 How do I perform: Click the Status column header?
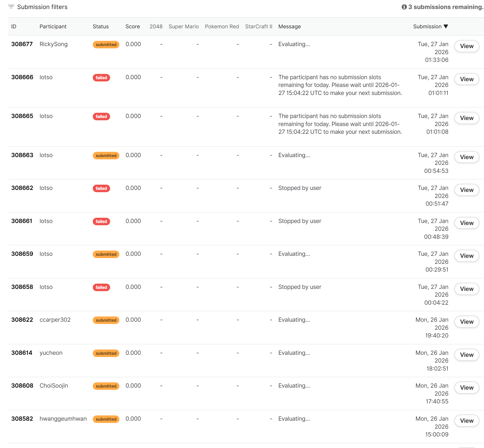point(101,27)
